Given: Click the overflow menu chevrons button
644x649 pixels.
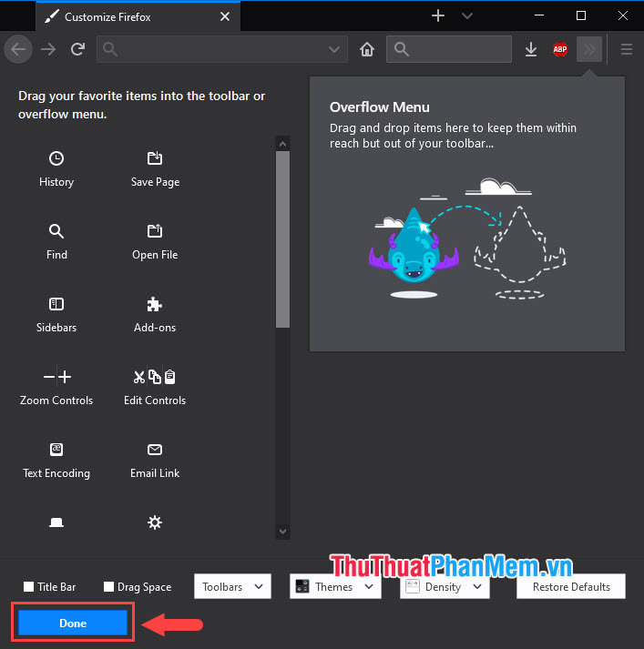Looking at the screenshot, I should click(589, 50).
